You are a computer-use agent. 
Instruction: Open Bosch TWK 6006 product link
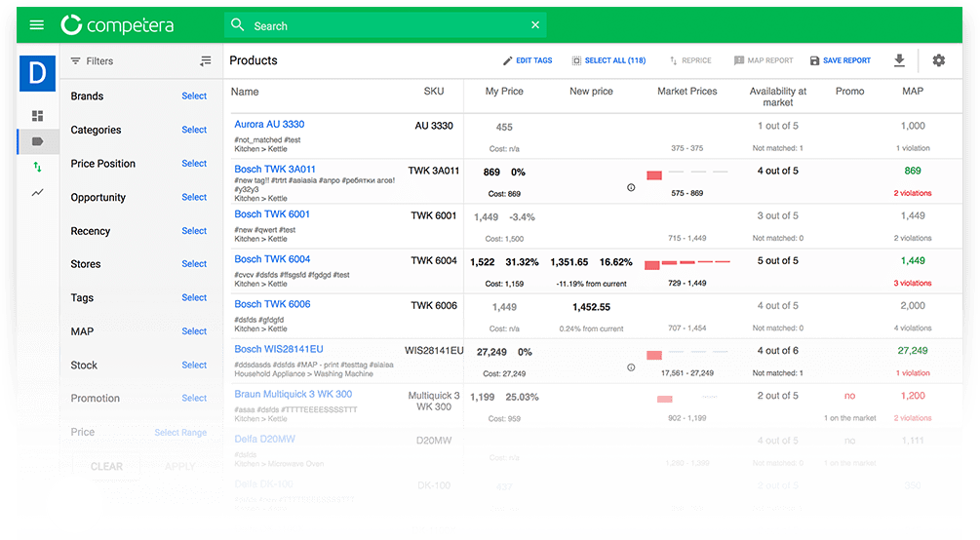tap(272, 304)
